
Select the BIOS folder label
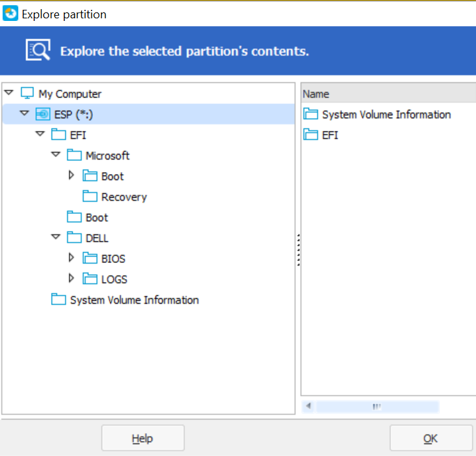coord(113,259)
